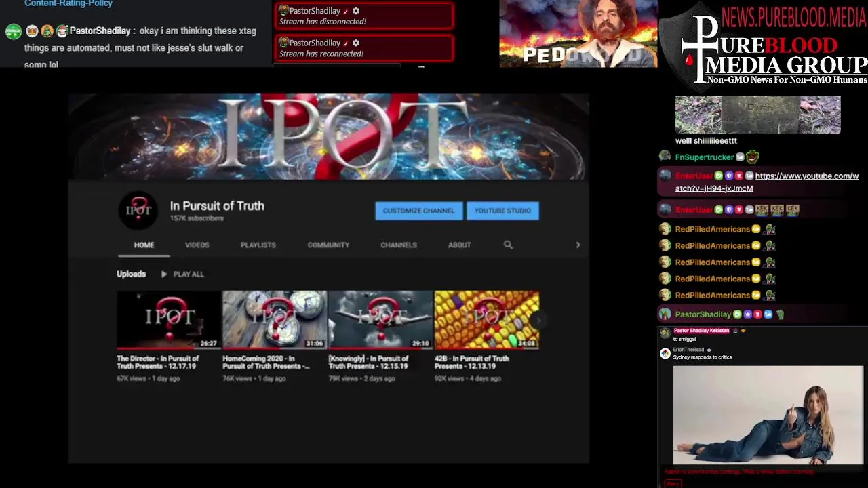The height and width of the screenshot is (488, 868).
Task: Click '67K views · 1 day ago' text
Action: pyautogui.click(x=149, y=378)
